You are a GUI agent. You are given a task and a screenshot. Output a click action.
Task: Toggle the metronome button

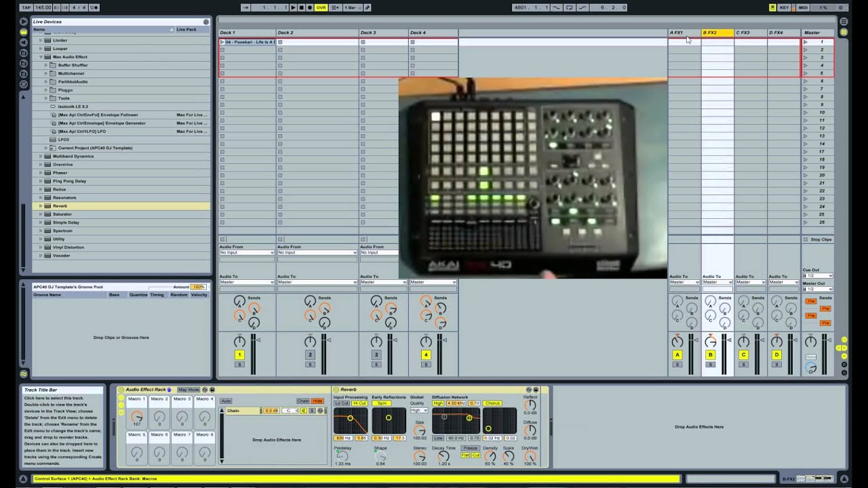click(94, 7)
